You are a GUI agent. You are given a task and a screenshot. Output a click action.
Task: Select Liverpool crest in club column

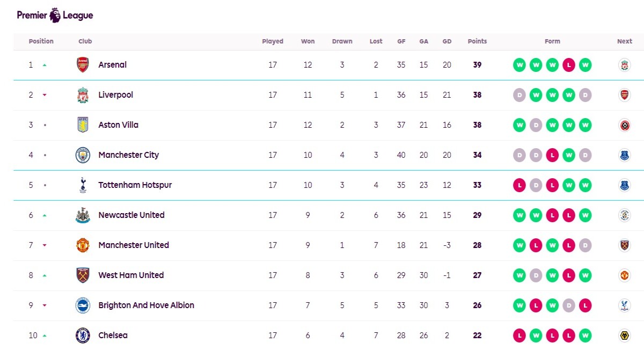tap(83, 95)
